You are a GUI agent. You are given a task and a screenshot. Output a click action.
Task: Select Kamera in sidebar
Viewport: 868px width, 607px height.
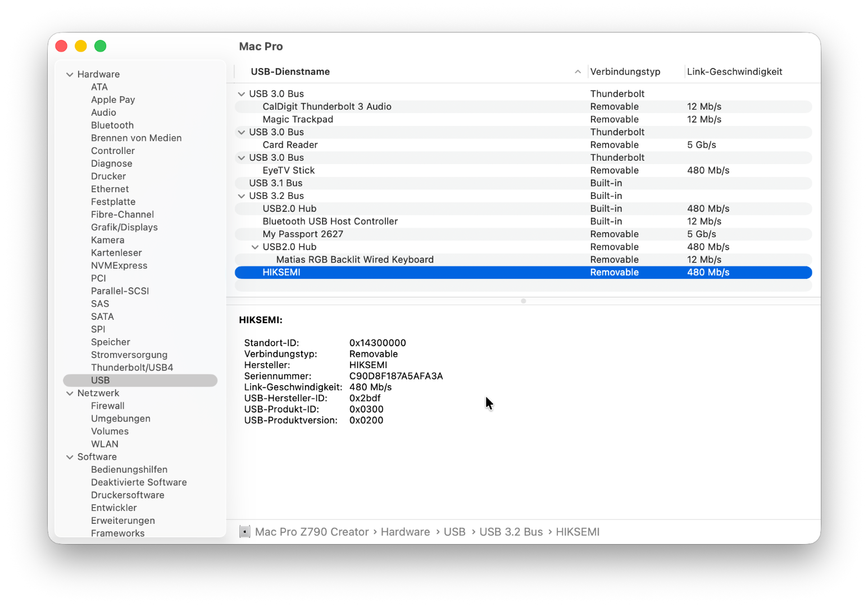pyautogui.click(x=108, y=240)
